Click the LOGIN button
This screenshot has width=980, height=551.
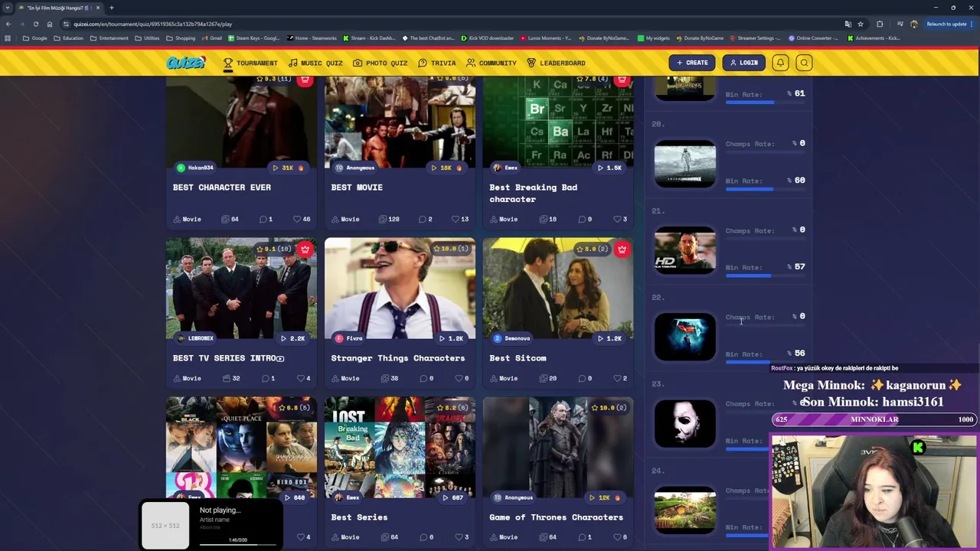point(744,63)
